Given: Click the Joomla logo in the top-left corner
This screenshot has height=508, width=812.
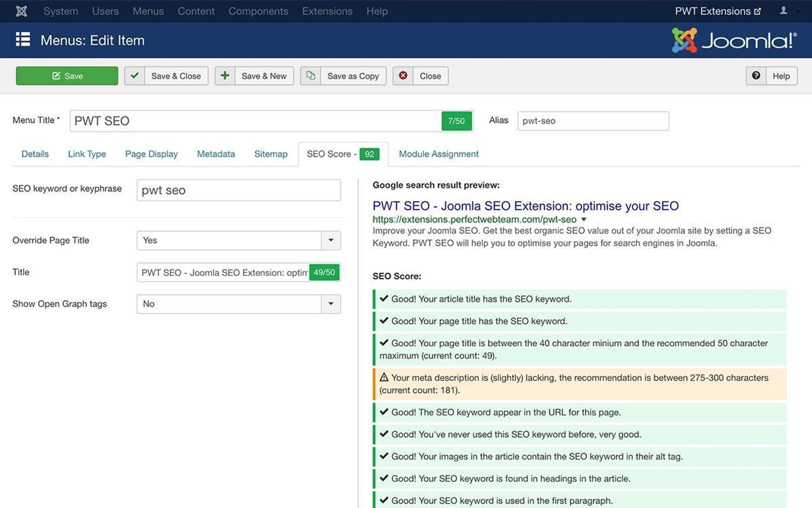Looking at the screenshot, I should [21, 10].
